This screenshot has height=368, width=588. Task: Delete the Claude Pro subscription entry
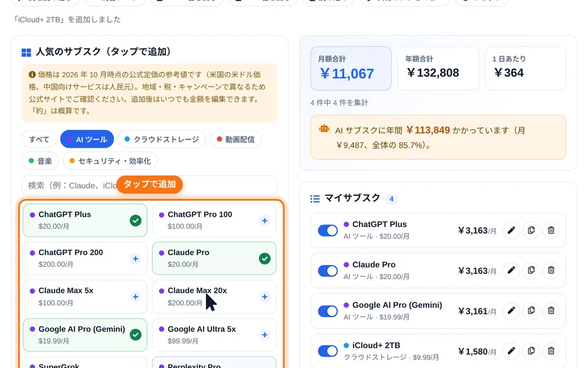(551, 270)
